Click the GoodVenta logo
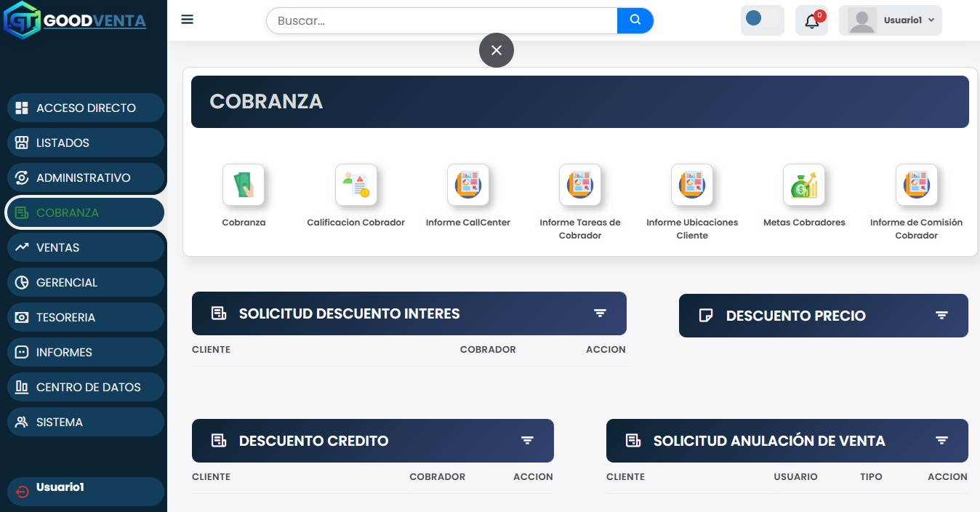 (x=75, y=21)
